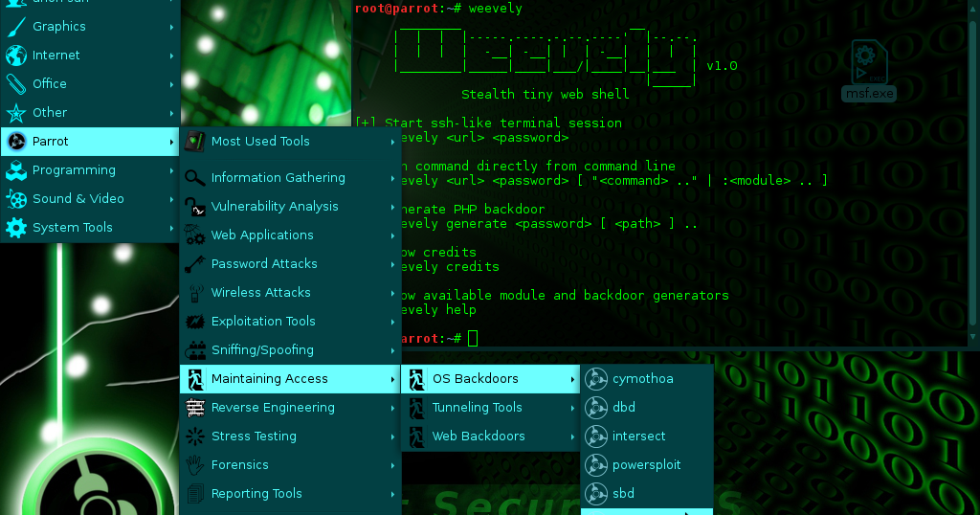Click the Wireless Attacks antenna icon

(x=195, y=293)
